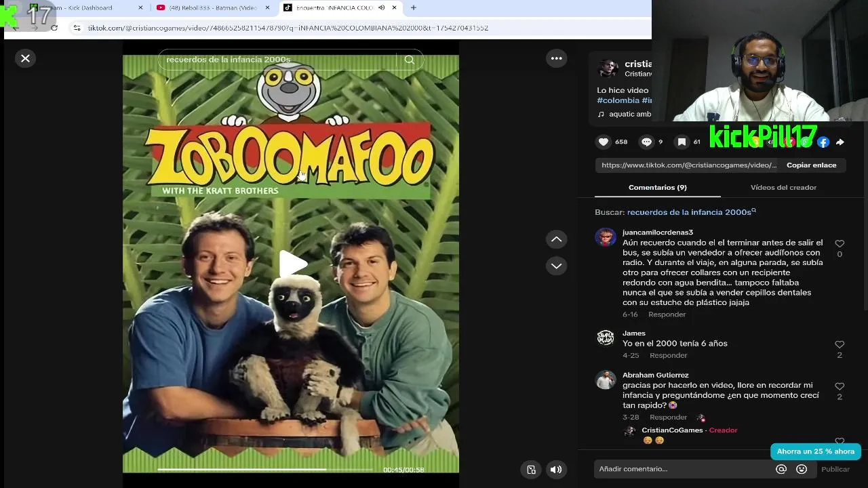Reload the page

(54, 28)
